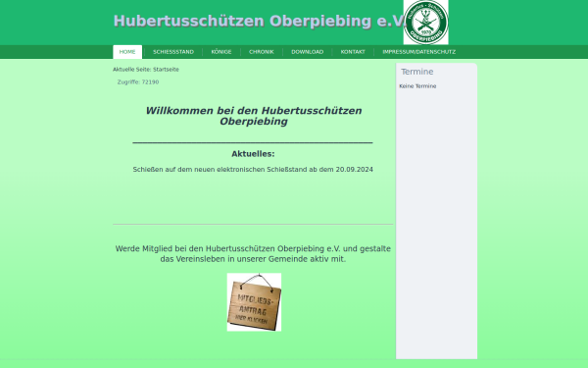Select the HOME menu tab
The image size is (588, 368).
[127, 52]
